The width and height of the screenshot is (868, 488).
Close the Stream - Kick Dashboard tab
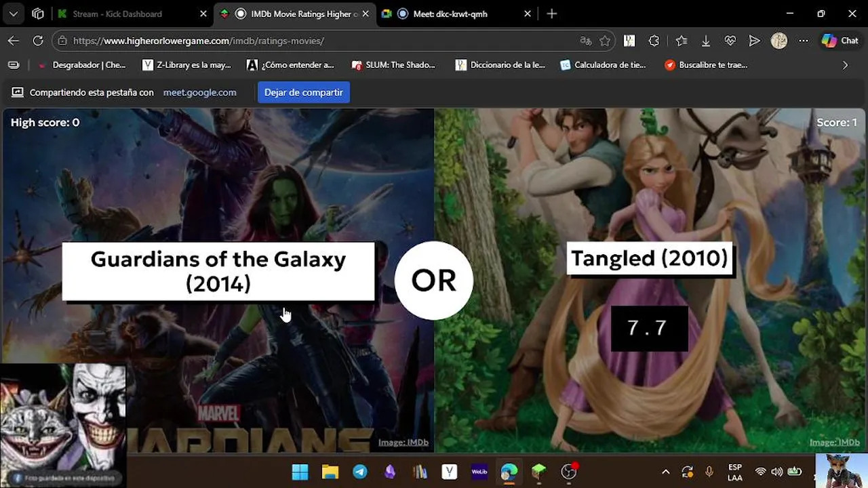pyautogui.click(x=203, y=14)
